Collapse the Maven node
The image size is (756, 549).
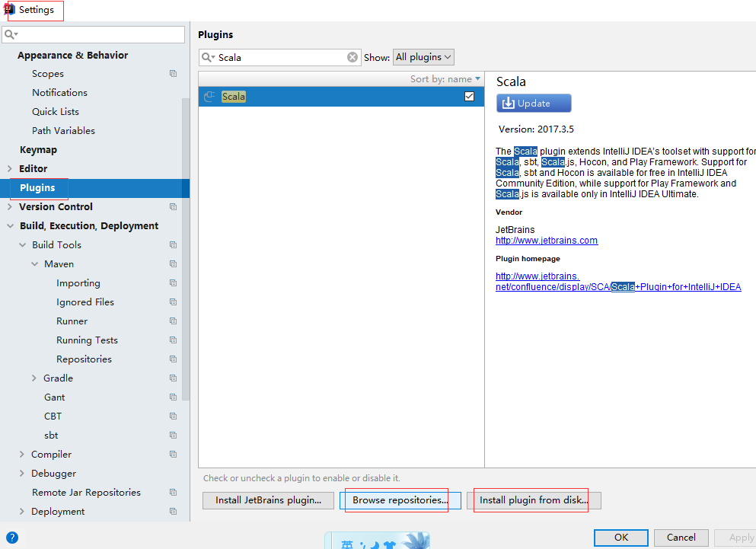coord(35,264)
